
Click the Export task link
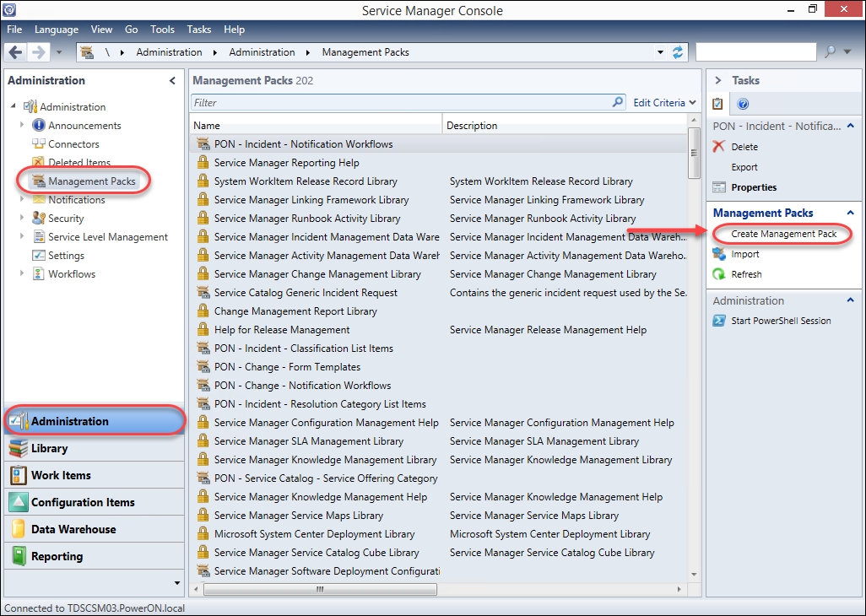pyautogui.click(x=744, y=167)
